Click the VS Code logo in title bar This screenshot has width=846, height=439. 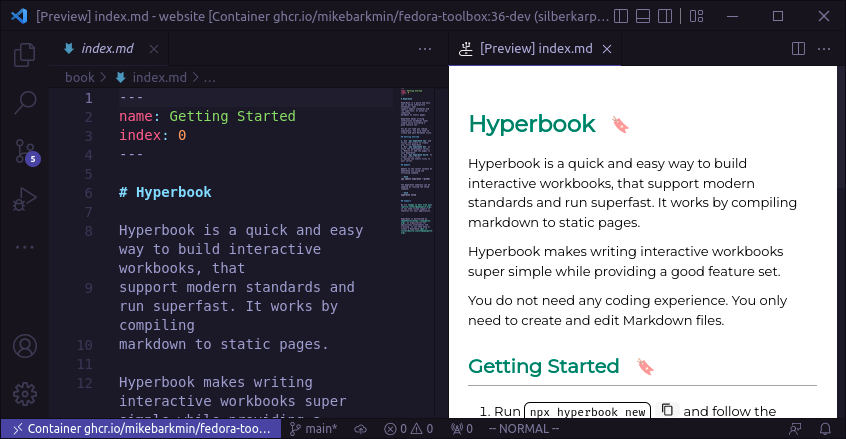19,16
